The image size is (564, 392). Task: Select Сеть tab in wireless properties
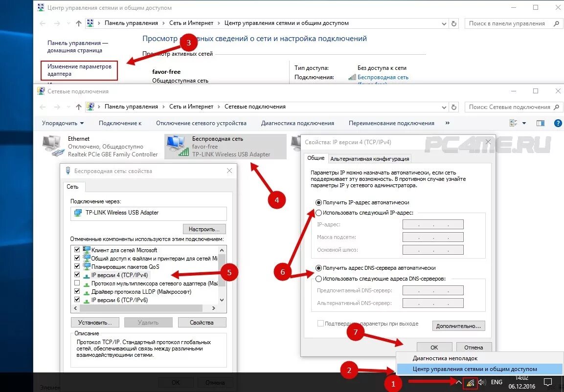point(72,187)
